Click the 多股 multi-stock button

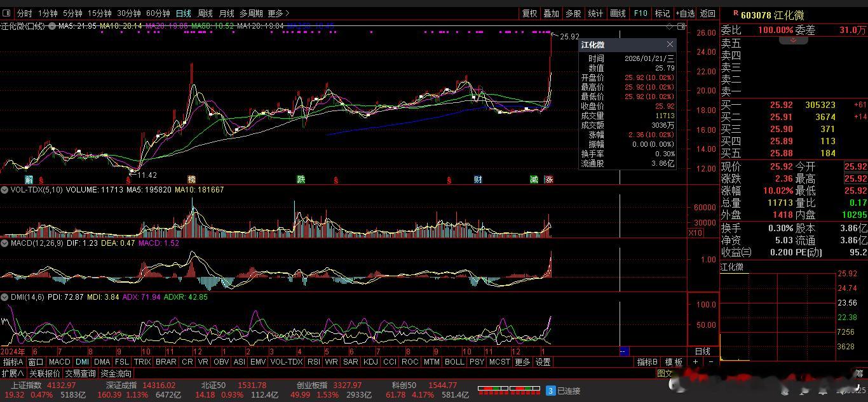click(573, 13)
